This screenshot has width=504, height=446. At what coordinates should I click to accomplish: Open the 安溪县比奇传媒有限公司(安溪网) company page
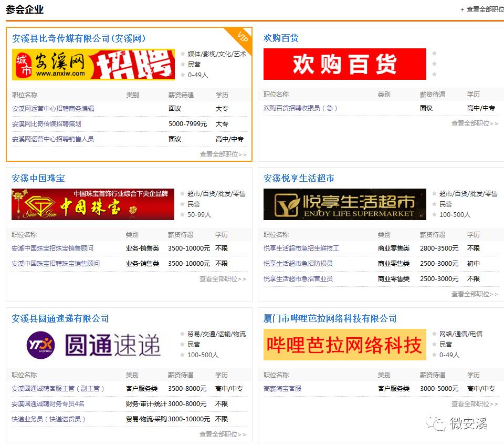[x=79, y=38]
